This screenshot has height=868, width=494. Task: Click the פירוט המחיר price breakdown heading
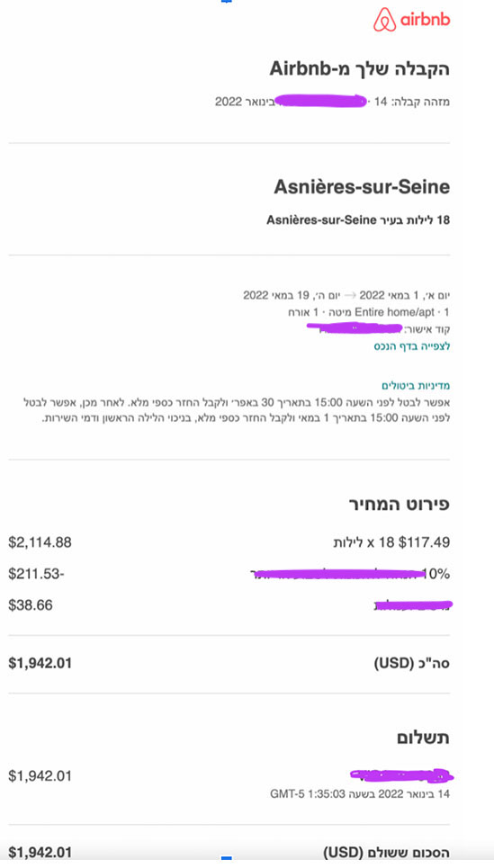[x=400, y=505]
